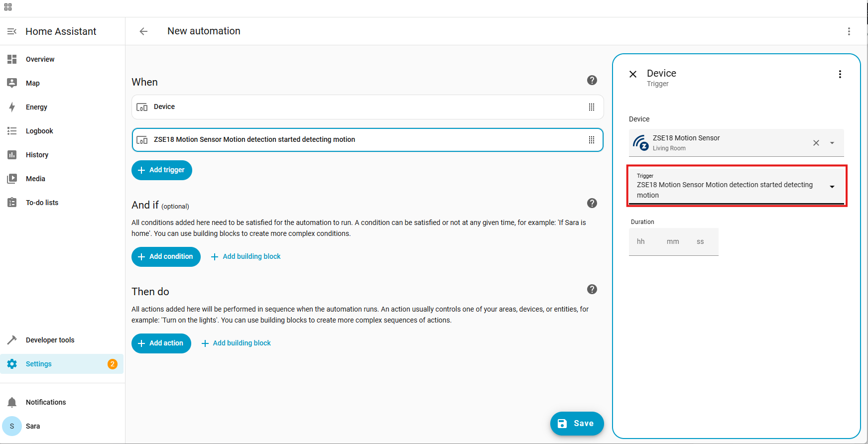Open To-do lists

[62, 203]
